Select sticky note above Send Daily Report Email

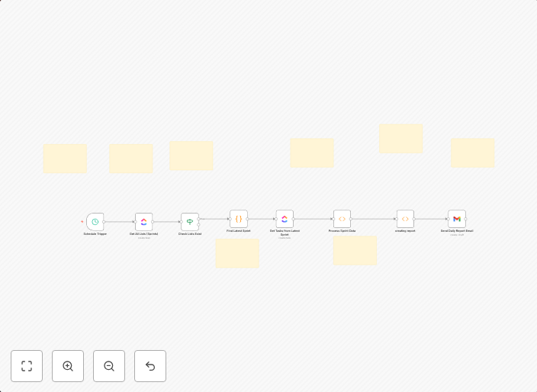pos(473,153)
